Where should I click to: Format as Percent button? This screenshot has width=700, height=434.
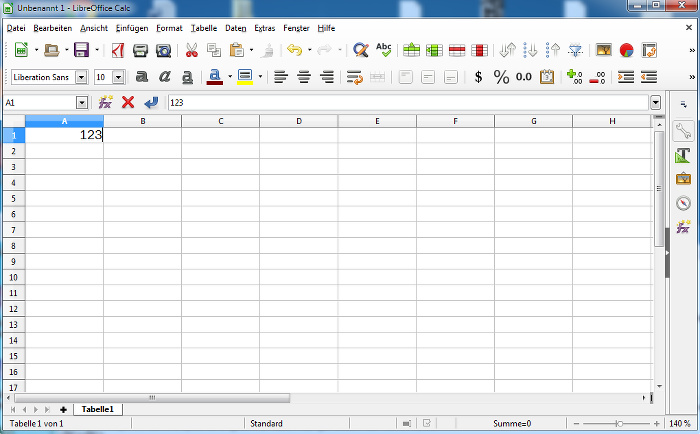[x=501, y=77]
